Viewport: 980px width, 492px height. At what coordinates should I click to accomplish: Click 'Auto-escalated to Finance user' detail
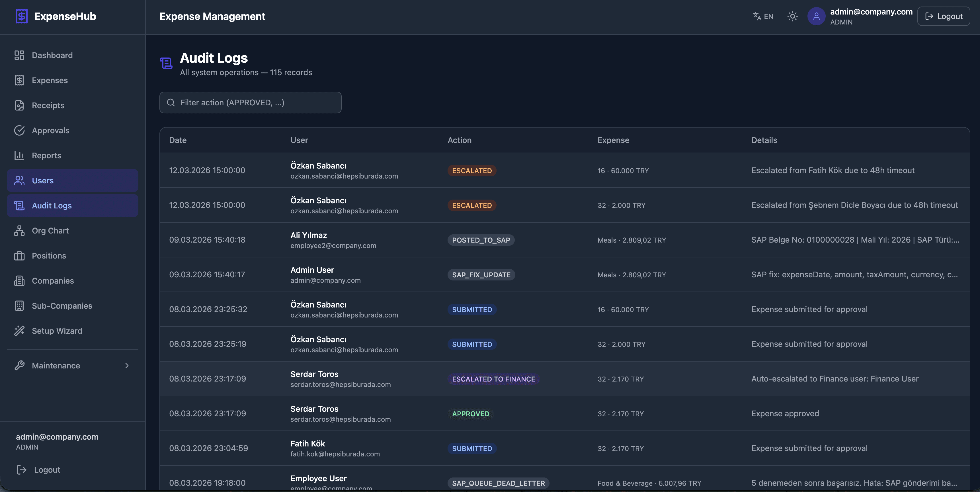835,379
